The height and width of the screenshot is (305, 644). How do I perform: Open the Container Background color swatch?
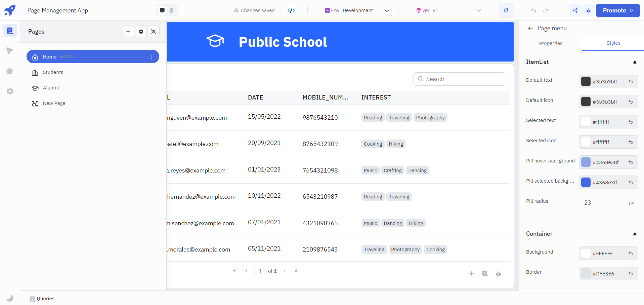(x=586, y=253)
